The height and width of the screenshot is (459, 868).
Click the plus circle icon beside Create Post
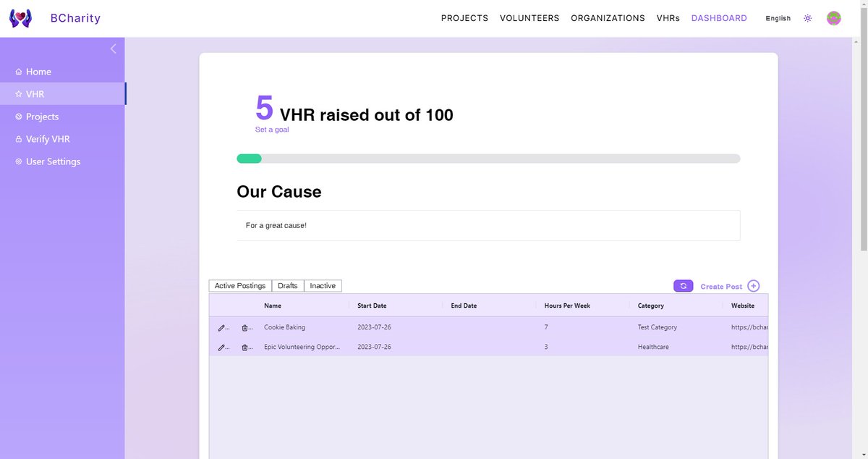[x=754, y=286]
